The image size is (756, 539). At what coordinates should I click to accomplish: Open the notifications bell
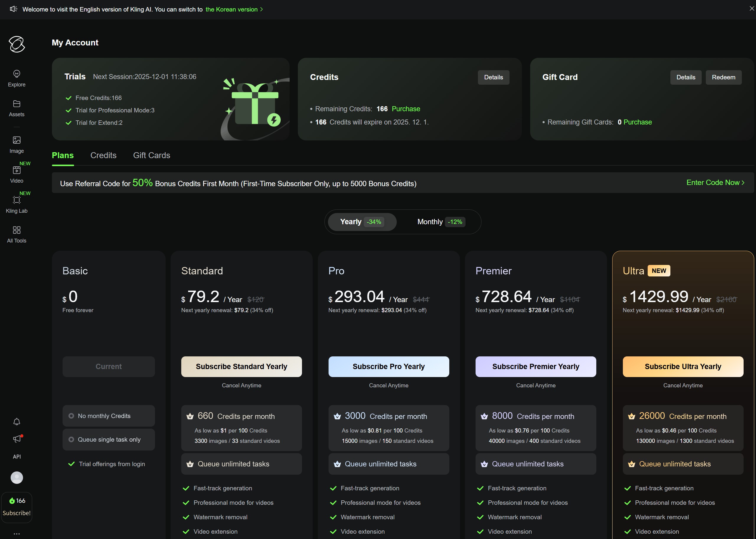pyautogui.click(x=16, y=422)
